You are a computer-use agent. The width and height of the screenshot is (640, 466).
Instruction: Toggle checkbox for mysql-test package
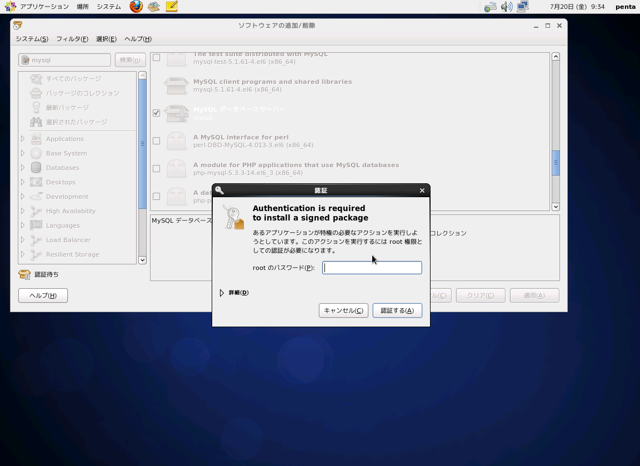(x=156, y=58)
